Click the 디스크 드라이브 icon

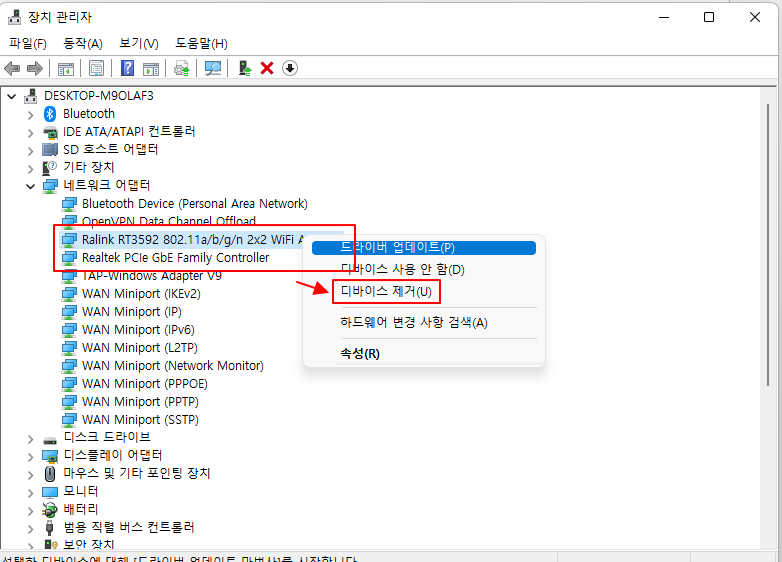point(50,440)
